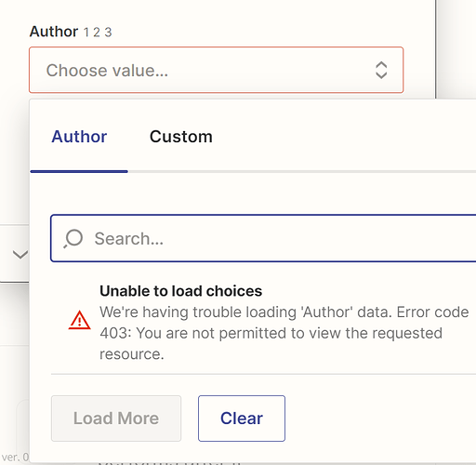Open the Author Choose value dropdown
The width and height of the screenshot is (476, 465).
coord(216,70)
